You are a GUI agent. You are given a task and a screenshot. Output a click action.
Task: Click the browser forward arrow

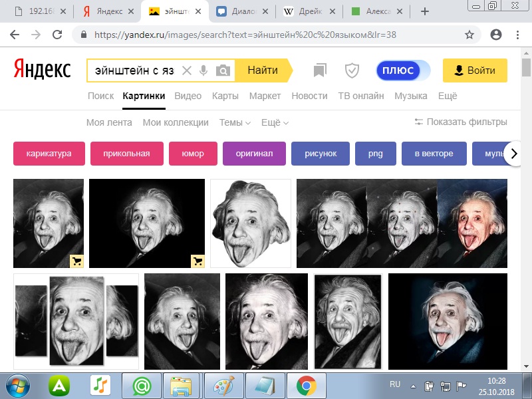point(36,35)
